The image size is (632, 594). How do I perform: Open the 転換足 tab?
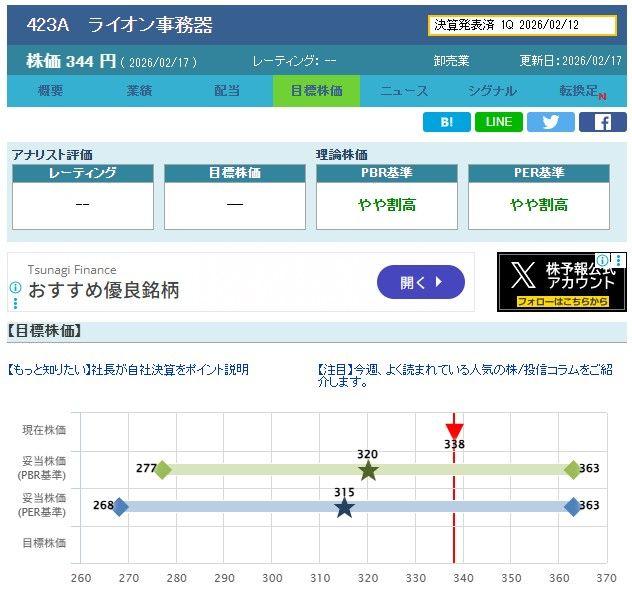coord(581,91)
